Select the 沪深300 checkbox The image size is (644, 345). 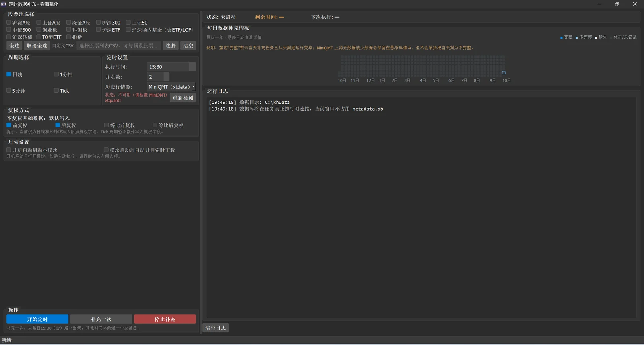[98, 23]
